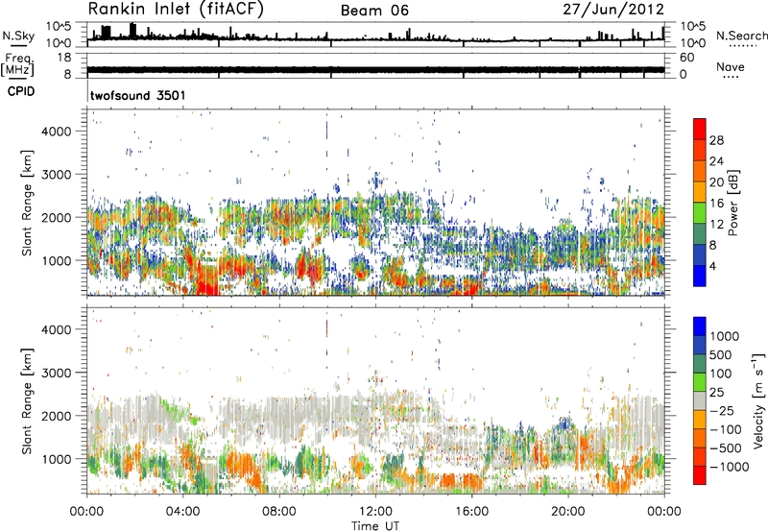Viewport: 768px width, 532px height.
Task: Click the 'Velocity [m s-1]' color bar label
Action: click(758, 400)
